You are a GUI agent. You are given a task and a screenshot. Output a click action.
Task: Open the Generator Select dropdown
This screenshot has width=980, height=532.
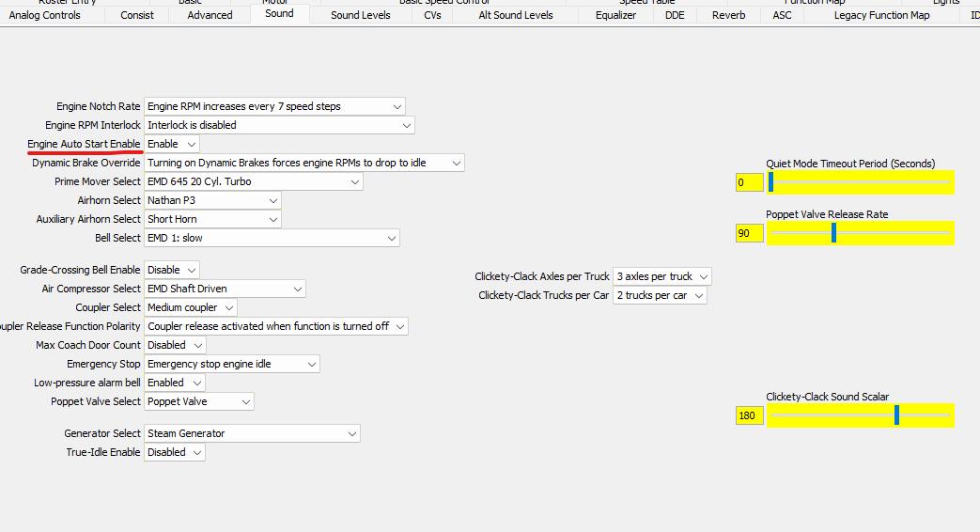[x=252, y=432]
